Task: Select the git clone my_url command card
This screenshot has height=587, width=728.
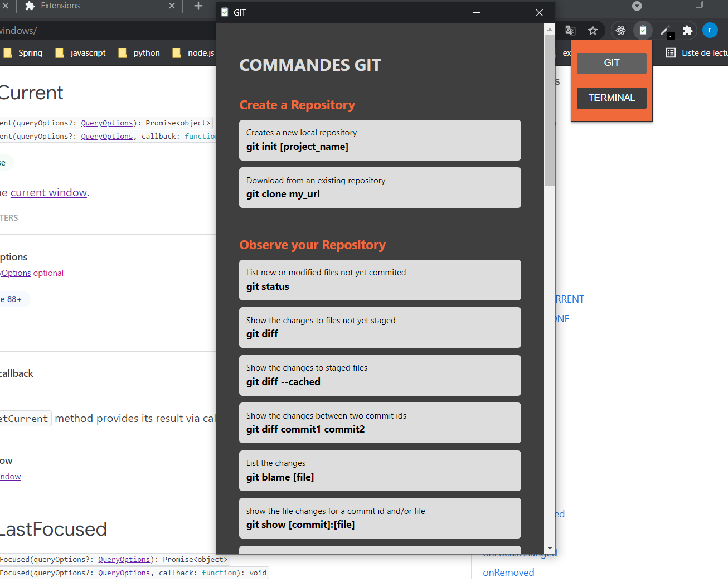Action: (380, 187)
